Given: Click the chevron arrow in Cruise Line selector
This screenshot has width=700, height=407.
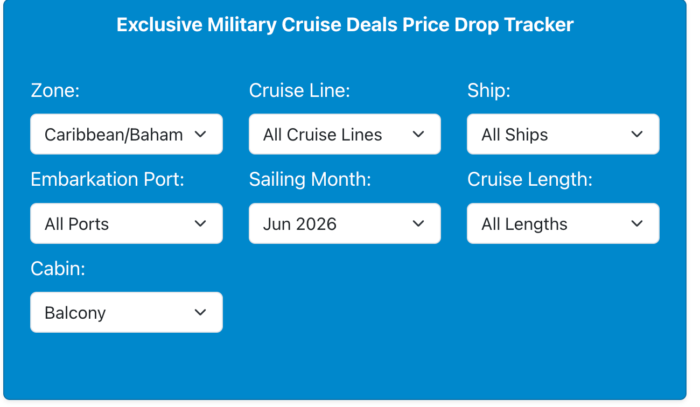Looking at the screenshot, I should pos(419,134).
